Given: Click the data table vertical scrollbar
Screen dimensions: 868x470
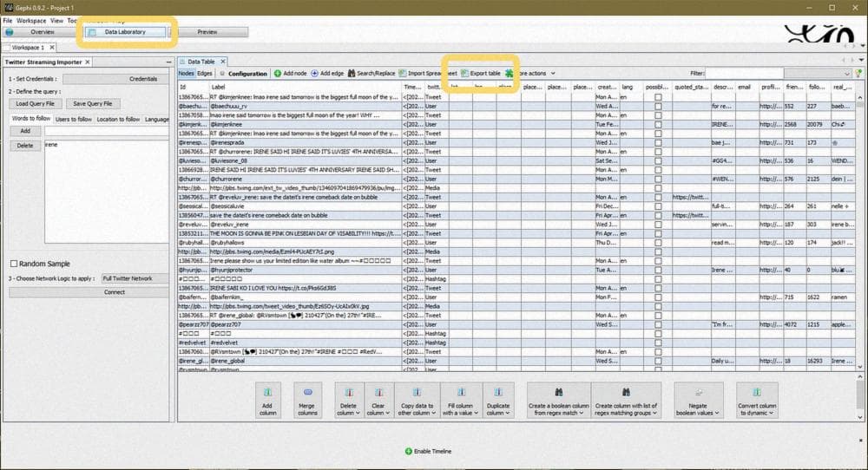Looking at the screenshot, I should tap(859, 232).
